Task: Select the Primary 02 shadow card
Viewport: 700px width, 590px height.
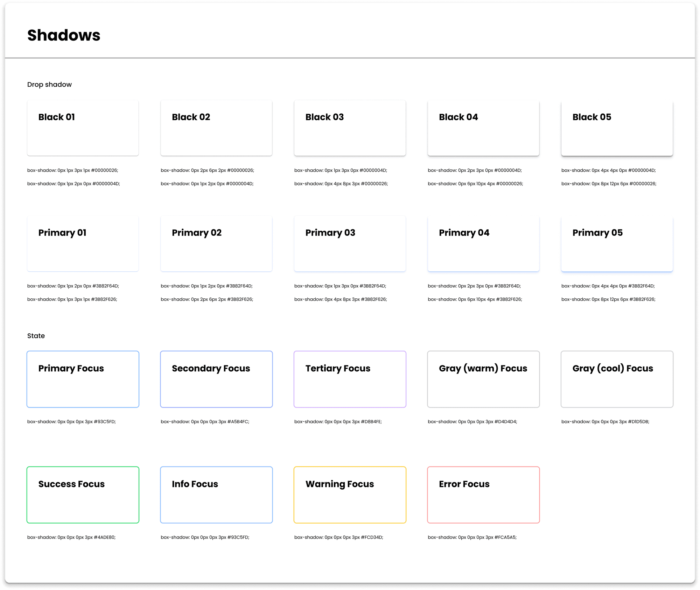Action: tap(216, 244)
